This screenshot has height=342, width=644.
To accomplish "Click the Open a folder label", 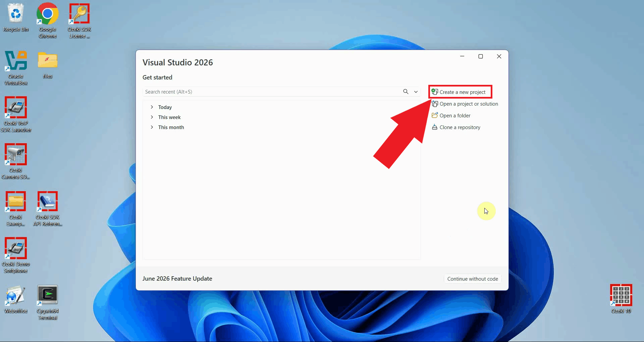I will 455,116.
